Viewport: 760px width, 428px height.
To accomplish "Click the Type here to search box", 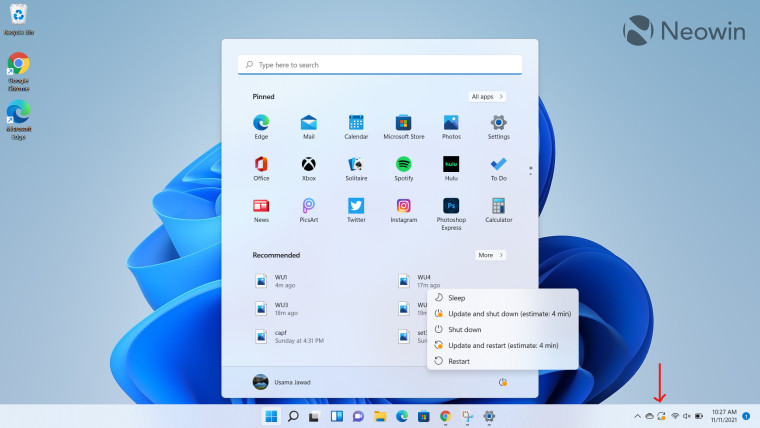I will click(x=380, y=65).
